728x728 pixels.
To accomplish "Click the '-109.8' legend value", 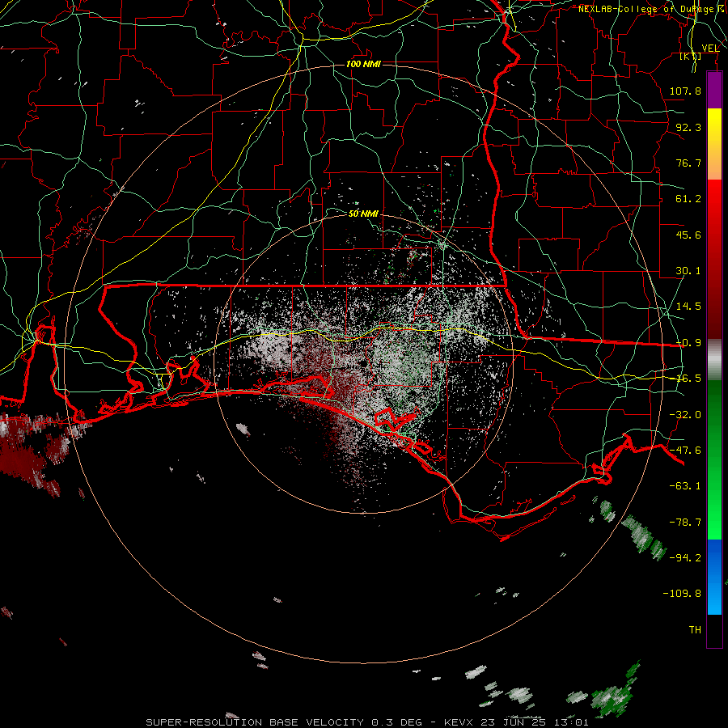I will (x=682, y=594).
